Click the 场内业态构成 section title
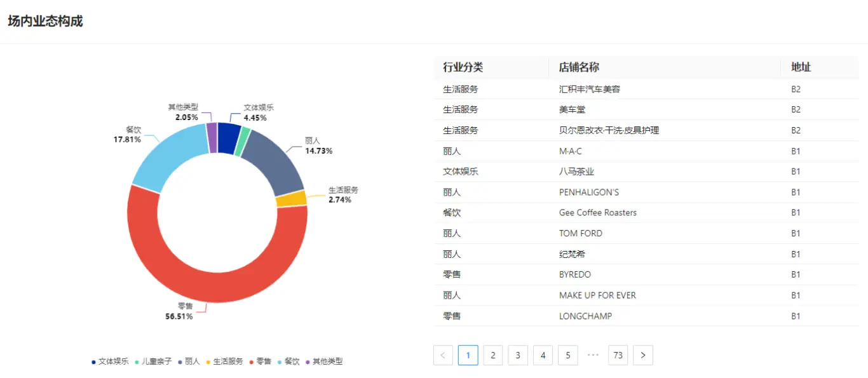Image resolution: width=868 pixels, height=378 pixels. [45, 21]
